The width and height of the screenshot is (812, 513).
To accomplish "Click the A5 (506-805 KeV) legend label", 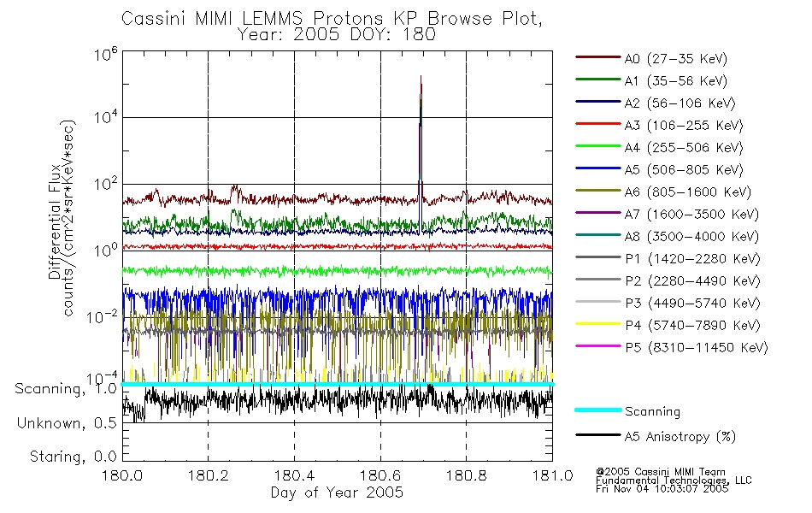I will [x=684, y=170].
